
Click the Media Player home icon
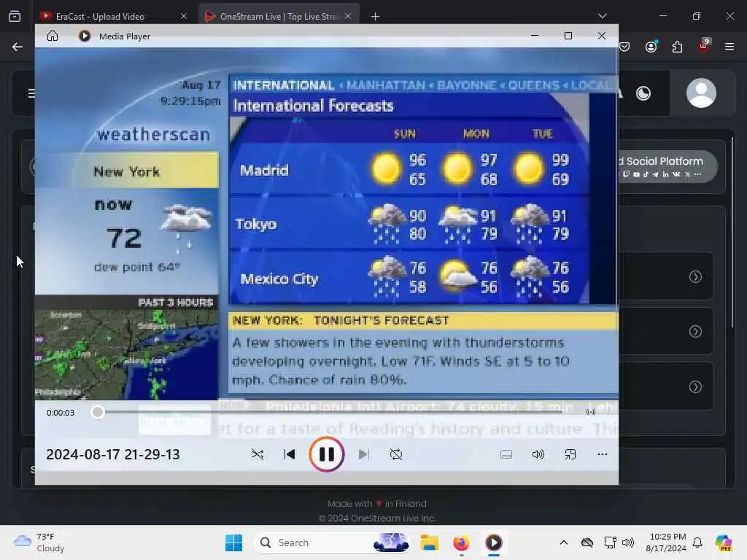(x=53, y=36)
